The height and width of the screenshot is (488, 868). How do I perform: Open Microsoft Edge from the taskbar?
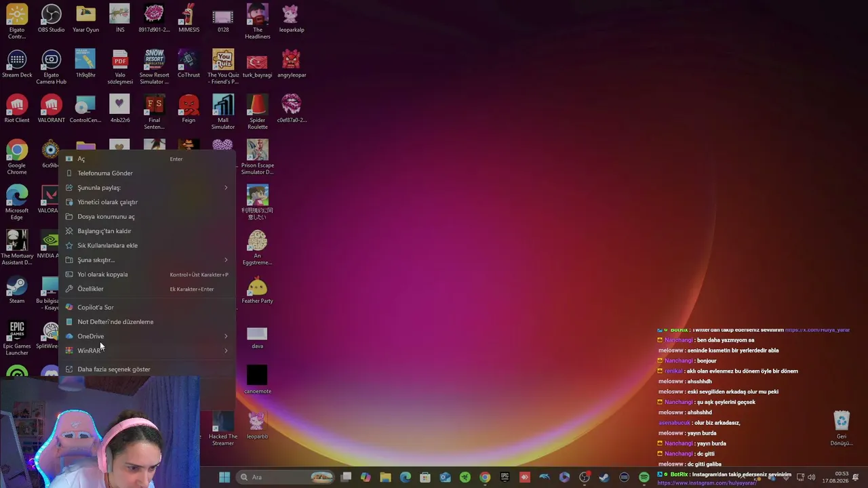pyautogui.click(x=406, y=477)
